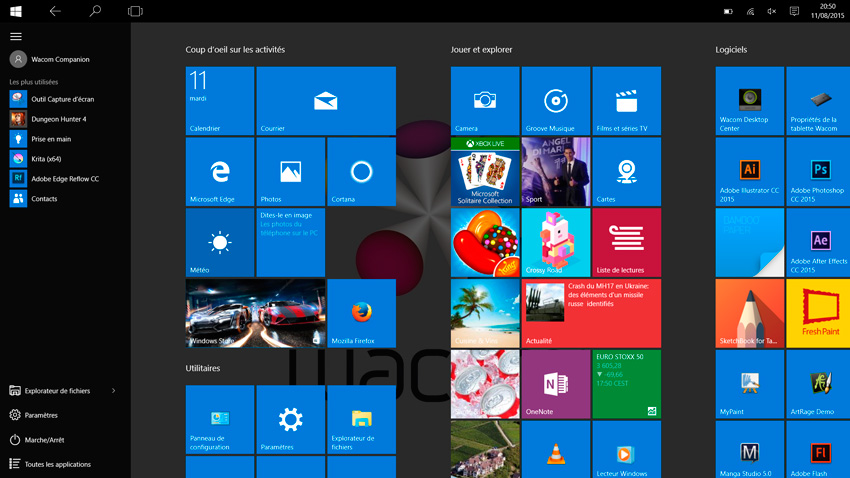Open the Paramètres gear tile

[x=291, y=419]
